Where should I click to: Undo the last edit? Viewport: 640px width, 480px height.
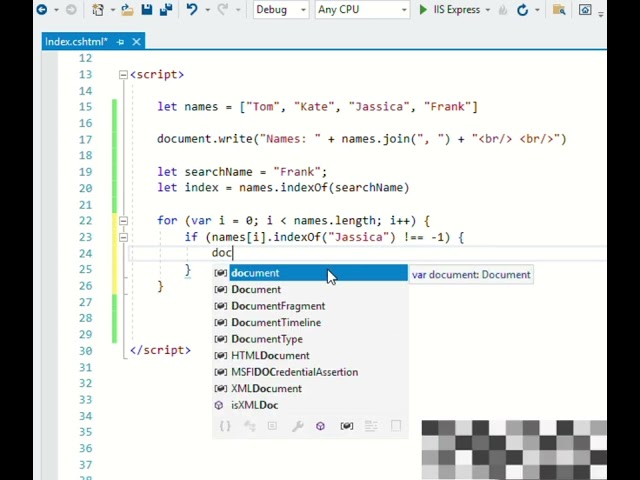(192, 9)
